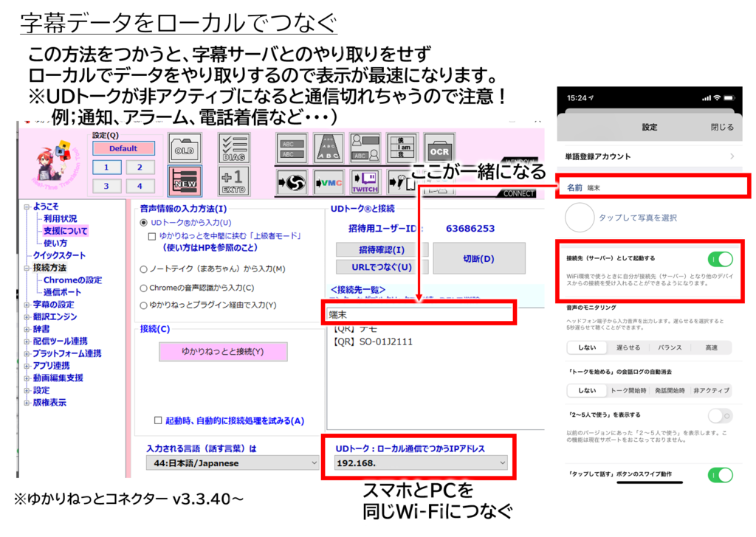Select 'ゆかりねっとプラグイン経由で入力(Y)' radio
Image resolution: width=756 pixels, height=537 pixels.
pos(144,305)
